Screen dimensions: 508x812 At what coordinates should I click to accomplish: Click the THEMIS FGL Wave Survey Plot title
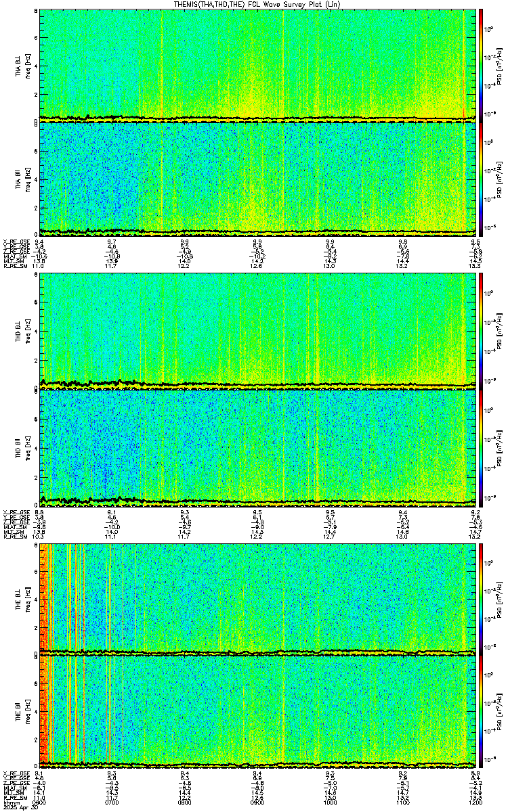coord(257,4)
